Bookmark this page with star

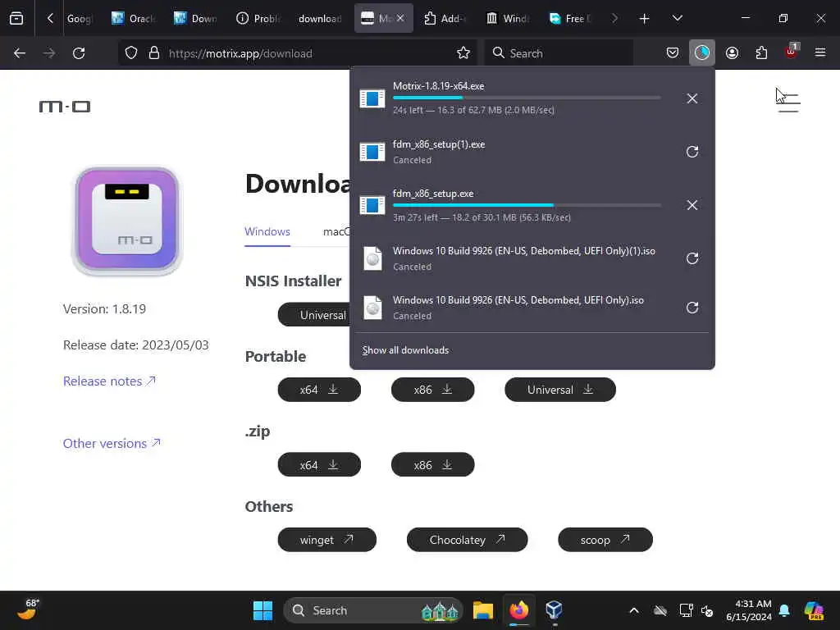(463, 53)
